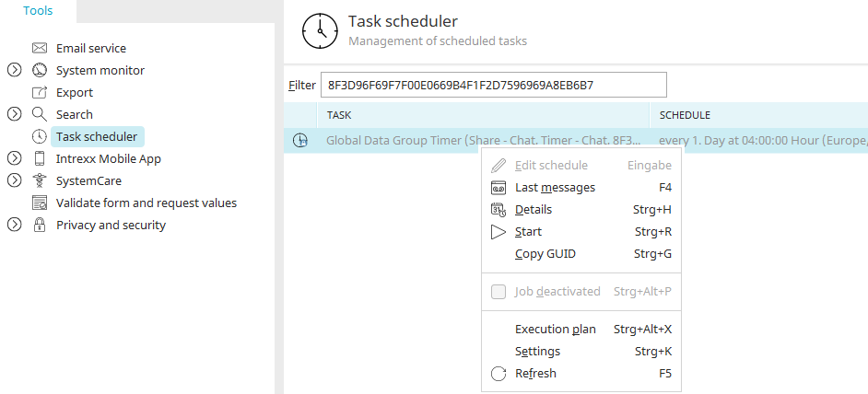Click the timer icon on Global Data Group row
The height and width of the screenshot is (394, 868).
[300, 141]
